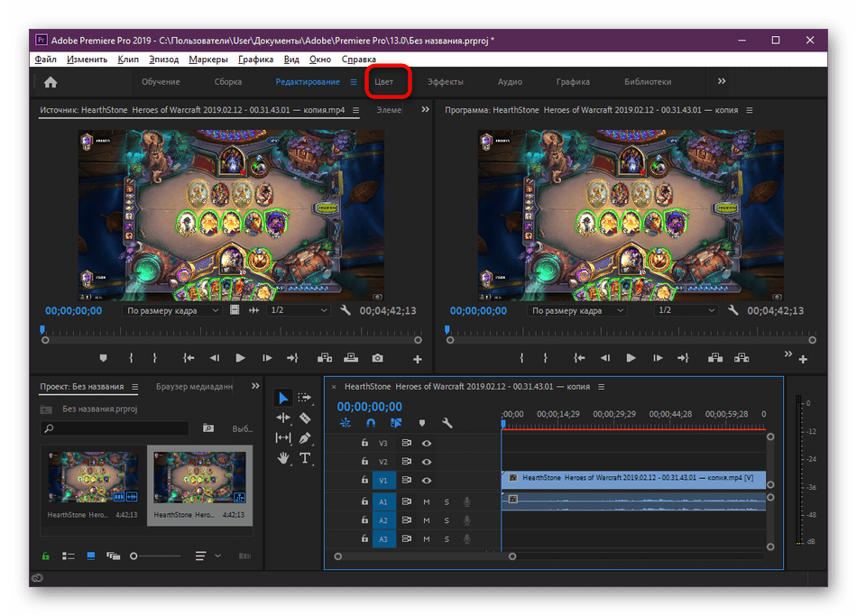857x616 pixels.
Task: Pick the Hand tool
Action: coord(283,458)
